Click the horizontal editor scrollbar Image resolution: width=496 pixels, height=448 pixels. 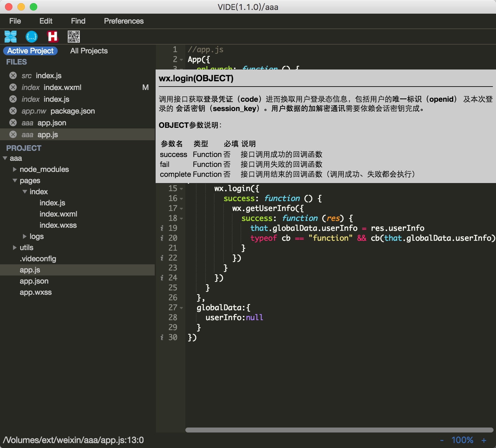click(x=339, y=430)
